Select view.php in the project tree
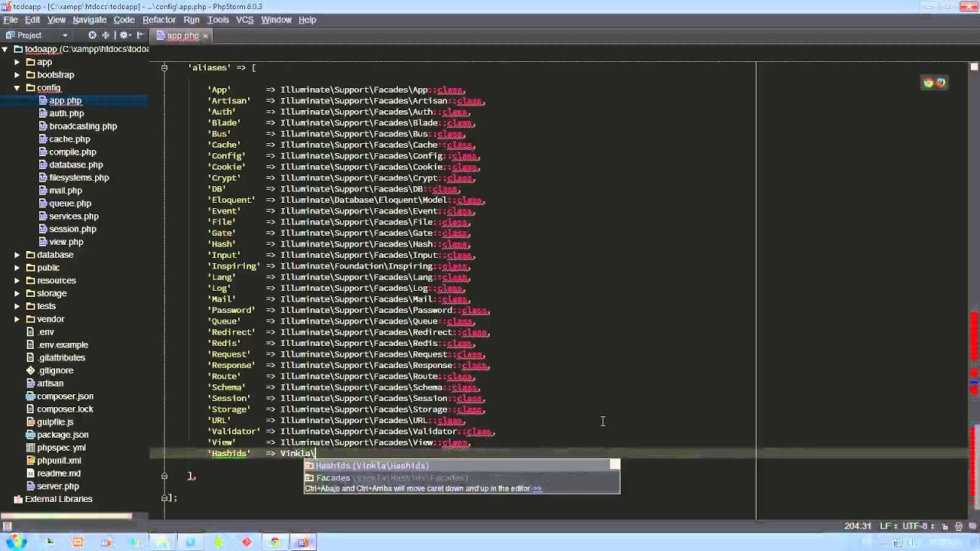 pyautogui.click(x=66, y=242)
